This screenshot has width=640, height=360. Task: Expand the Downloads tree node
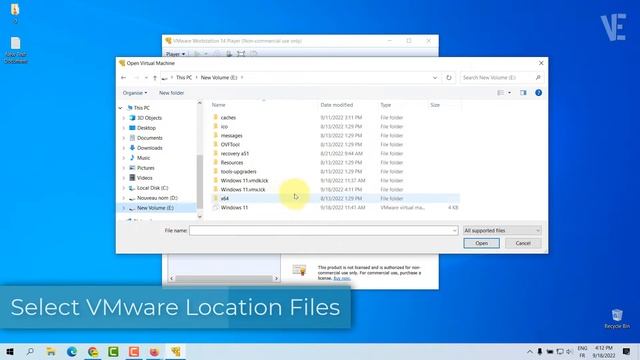124,148
